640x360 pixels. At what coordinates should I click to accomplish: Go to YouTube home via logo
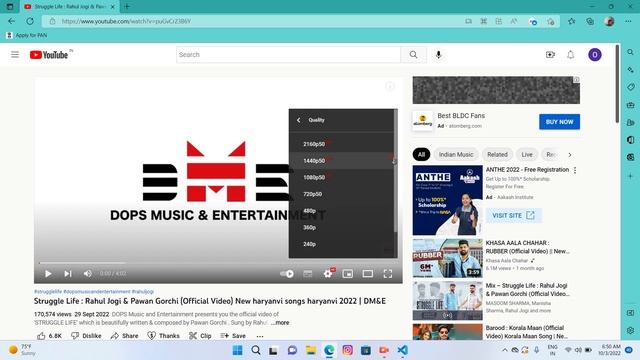click(49, 55)
